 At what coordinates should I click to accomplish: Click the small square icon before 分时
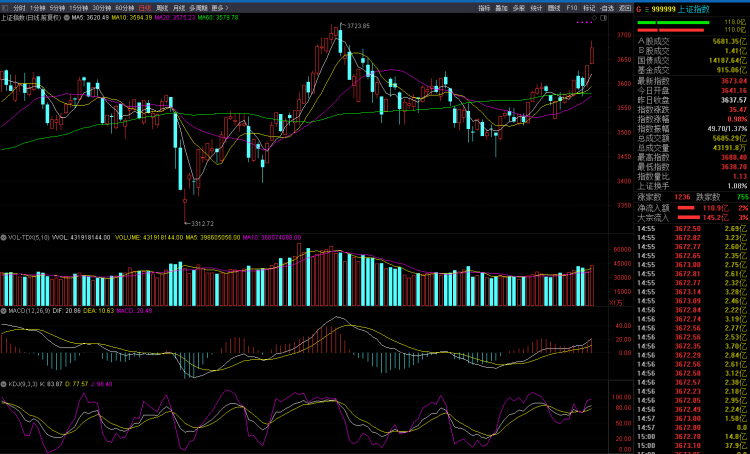click(5, 7)
